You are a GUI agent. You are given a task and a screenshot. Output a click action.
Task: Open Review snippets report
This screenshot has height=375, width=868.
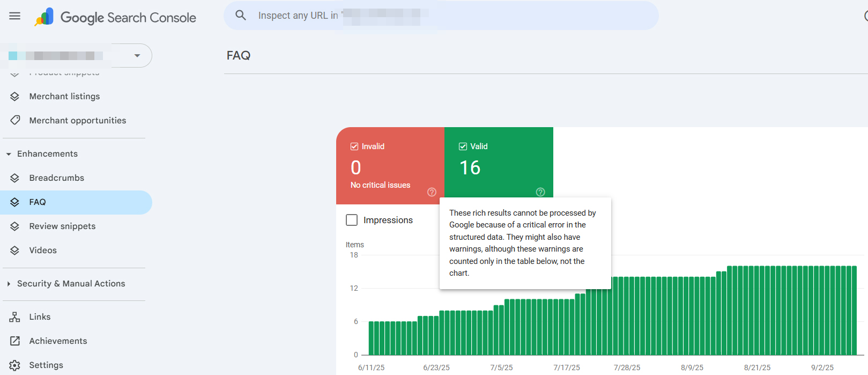[x=62, y=226]
